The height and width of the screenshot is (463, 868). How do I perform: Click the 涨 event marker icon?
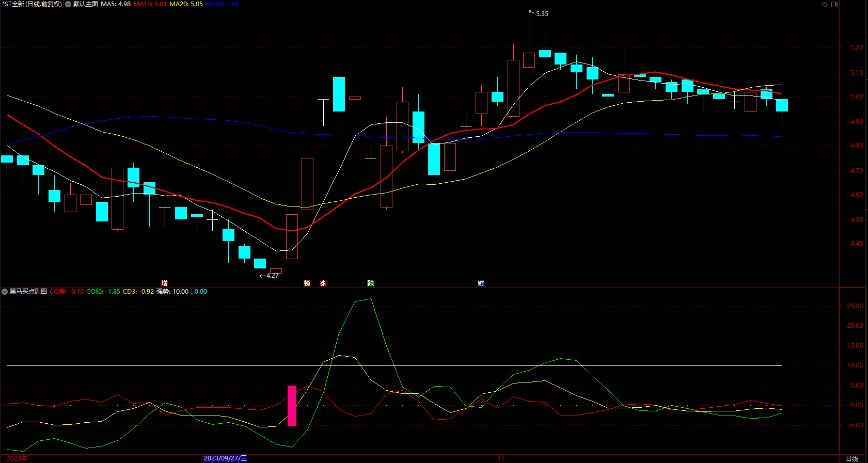click(323, 283)
